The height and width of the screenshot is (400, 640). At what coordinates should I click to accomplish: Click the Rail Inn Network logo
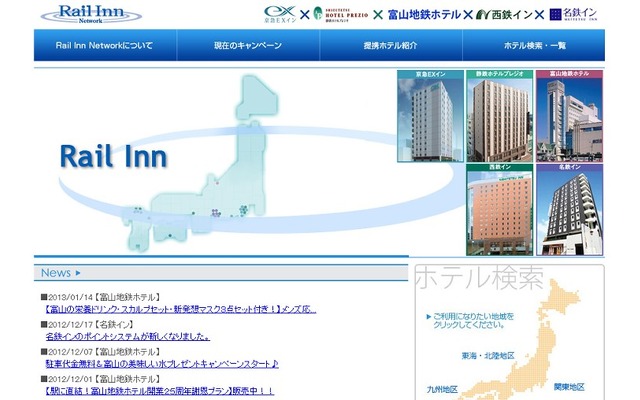[x=91, y=14]
